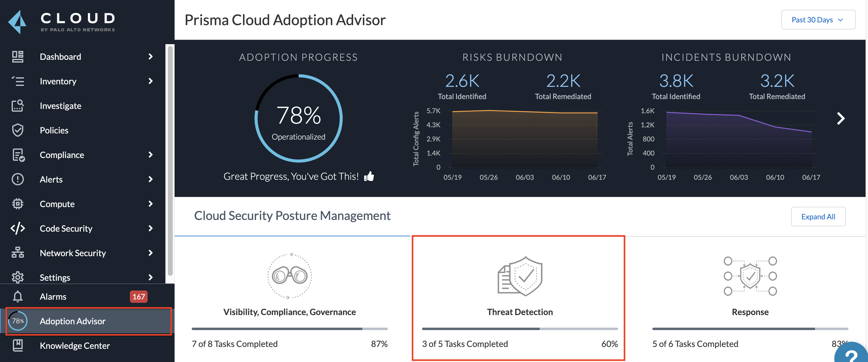Click the Policies shield icon
The image size is (868, 362).
click(17, 130)
